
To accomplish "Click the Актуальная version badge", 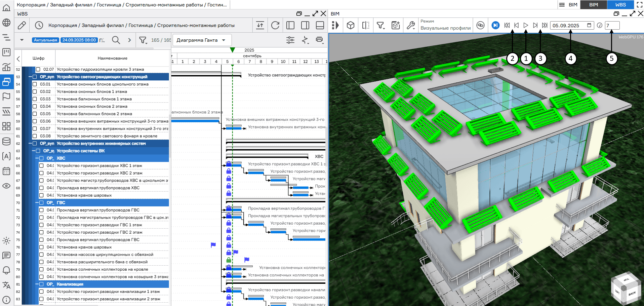I will pos(45,40).
